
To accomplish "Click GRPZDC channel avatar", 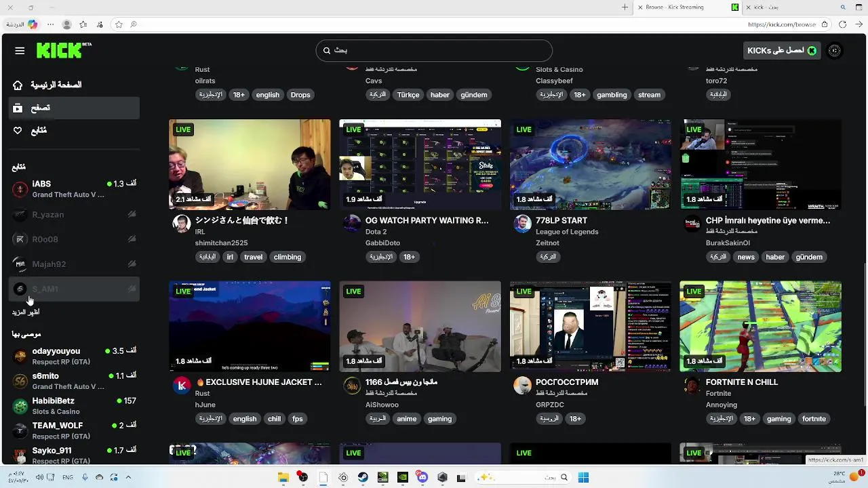I will click(x=522, y=386).
